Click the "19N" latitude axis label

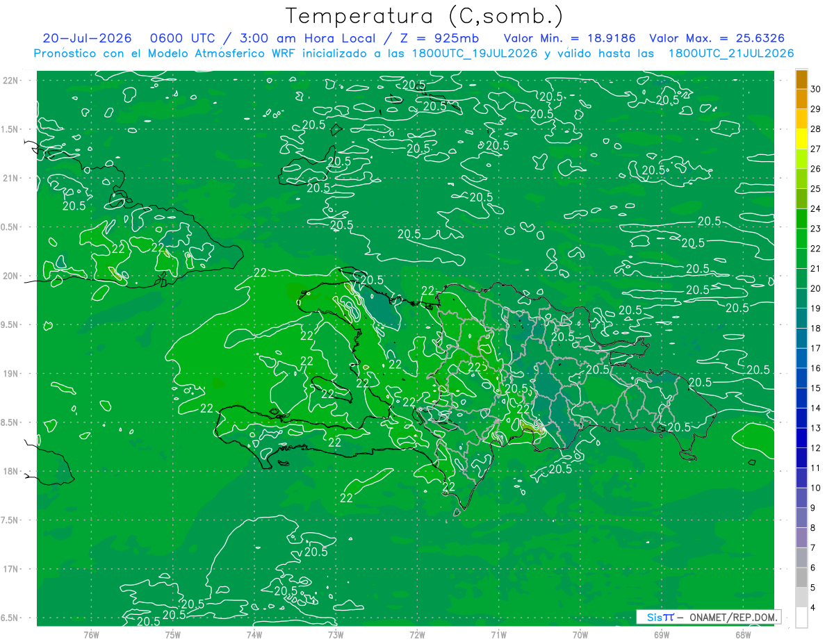(11, 374)
